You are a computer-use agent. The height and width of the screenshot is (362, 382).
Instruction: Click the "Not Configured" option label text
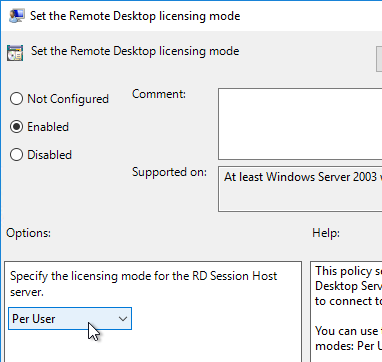(x=68, y=99)
